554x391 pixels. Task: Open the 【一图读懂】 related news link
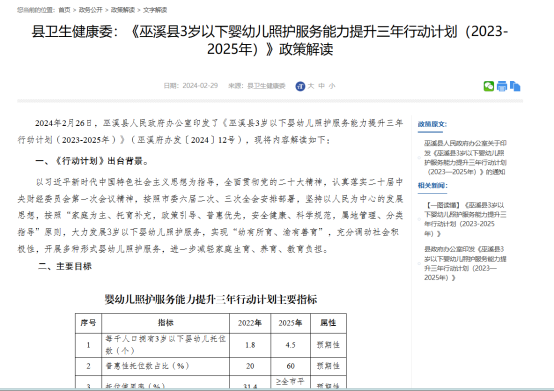465,219
